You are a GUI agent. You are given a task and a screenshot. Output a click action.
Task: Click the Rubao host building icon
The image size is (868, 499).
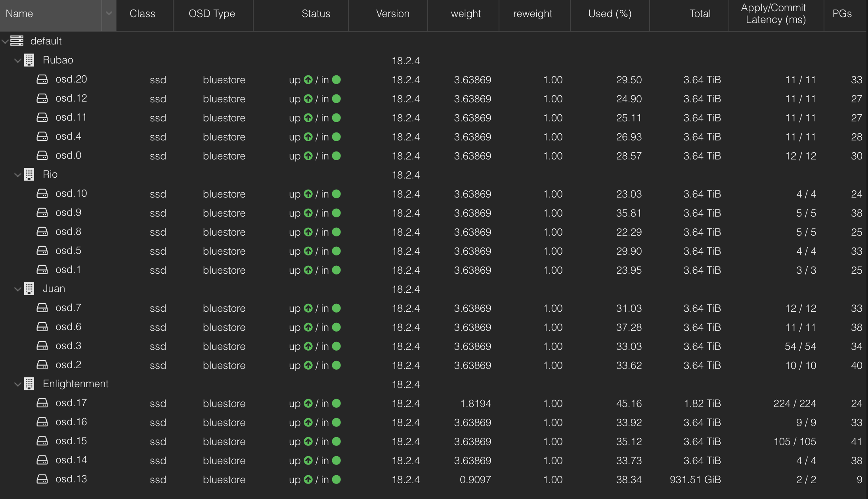[x=29, y=60]
